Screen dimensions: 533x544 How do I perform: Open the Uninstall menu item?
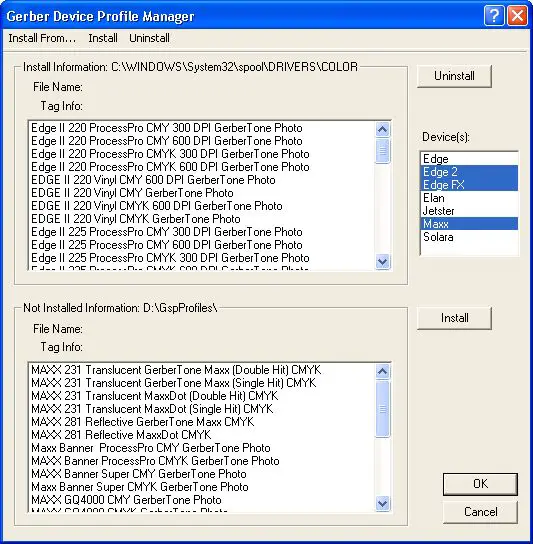click(149, 38)
